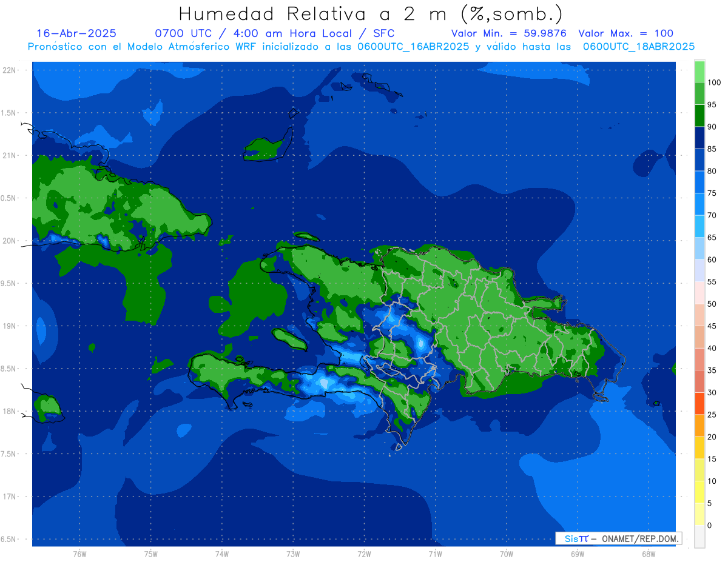Screen dimensions: 728x562
Task: Click the 73W longitude label
Action: point(293,554)
